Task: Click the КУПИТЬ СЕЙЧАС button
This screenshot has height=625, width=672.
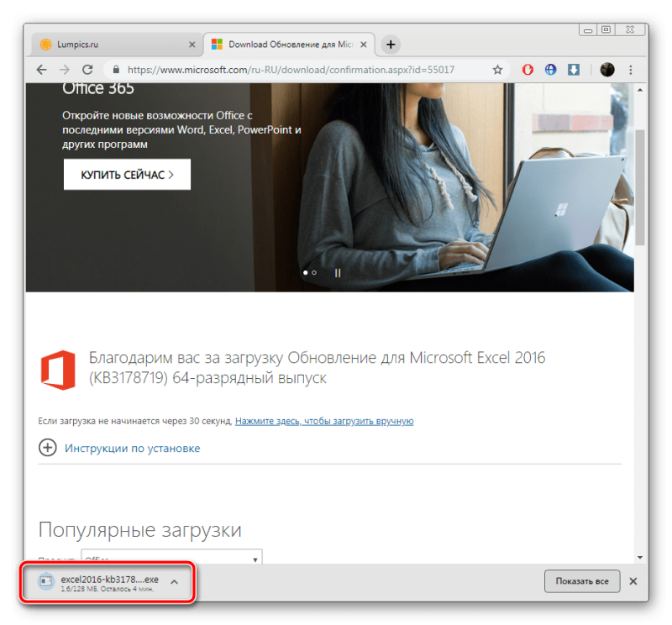Action: [x=127, y=175]
